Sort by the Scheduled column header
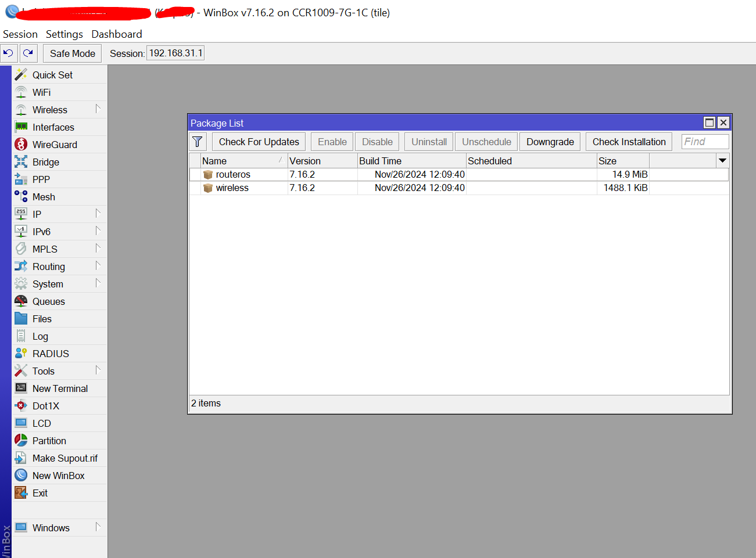Viewport: 756px width, 558px height. (x=532, y=161)
